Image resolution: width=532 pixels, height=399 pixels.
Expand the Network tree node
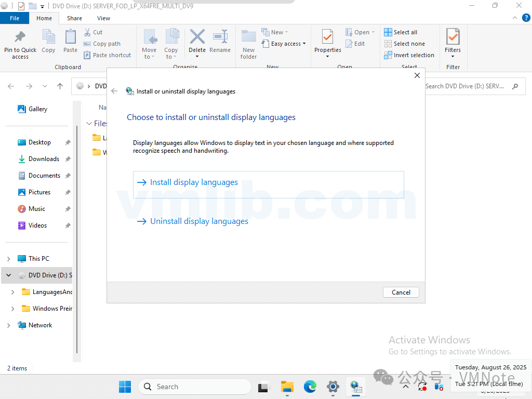pyautogui.click(x=8, y=325)
